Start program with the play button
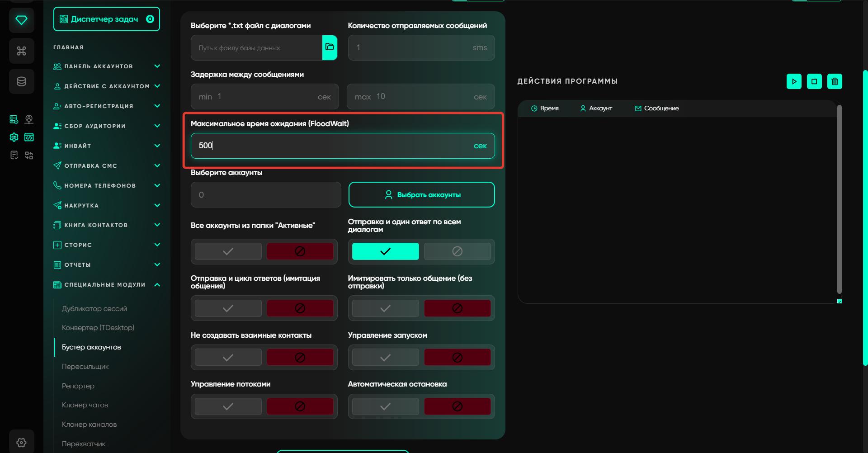868x453 pixels. pyautogui.click(x=794, y=81)
